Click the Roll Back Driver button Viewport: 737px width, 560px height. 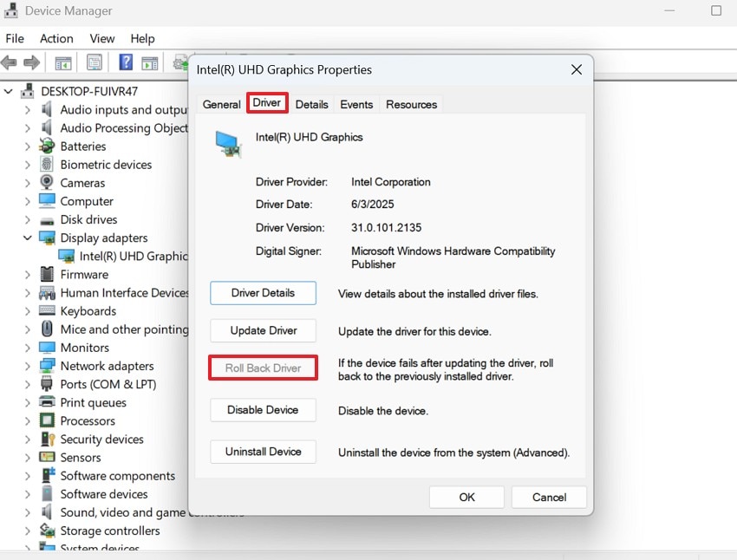[x=264, y=368]
